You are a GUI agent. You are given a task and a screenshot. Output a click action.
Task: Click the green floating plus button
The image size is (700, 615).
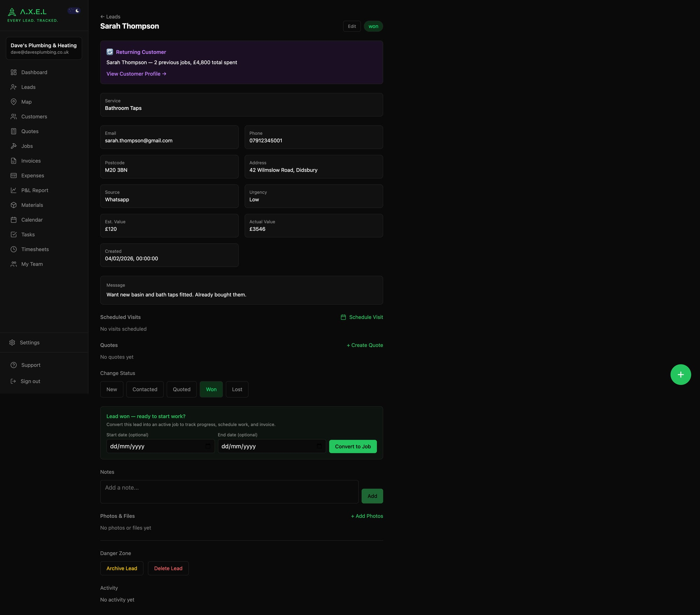coord(681,374)
